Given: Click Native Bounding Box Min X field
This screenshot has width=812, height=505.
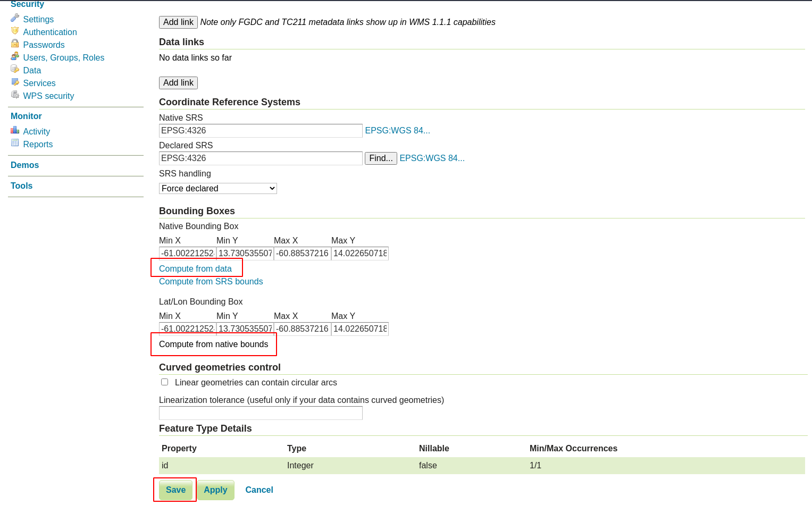Looking at the screenshot, I should pos(187,254).
